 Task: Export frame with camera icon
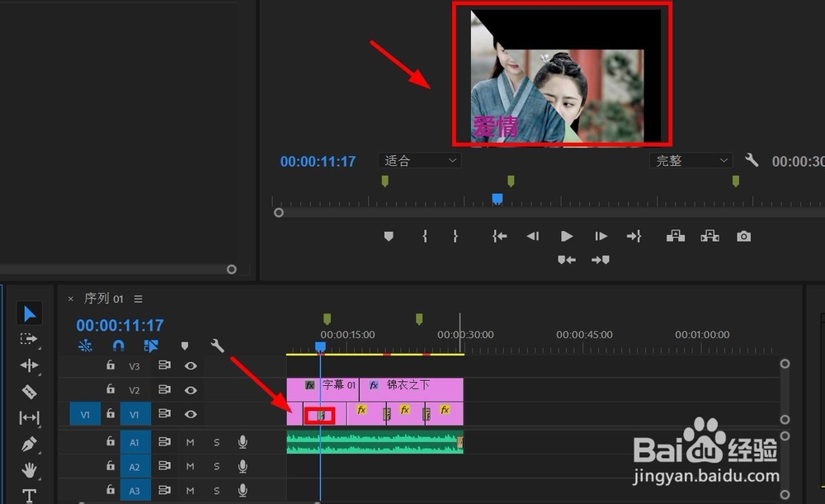pyautogui.click(x=743, y=236)
